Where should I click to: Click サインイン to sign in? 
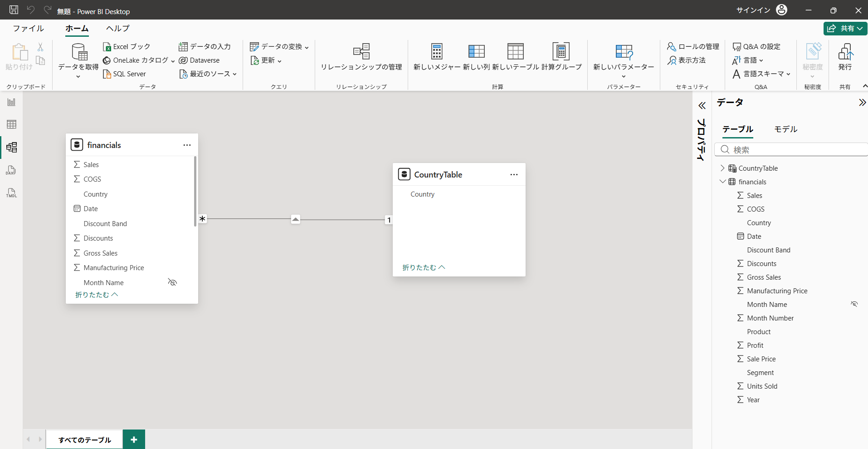[x=753, y=10]
